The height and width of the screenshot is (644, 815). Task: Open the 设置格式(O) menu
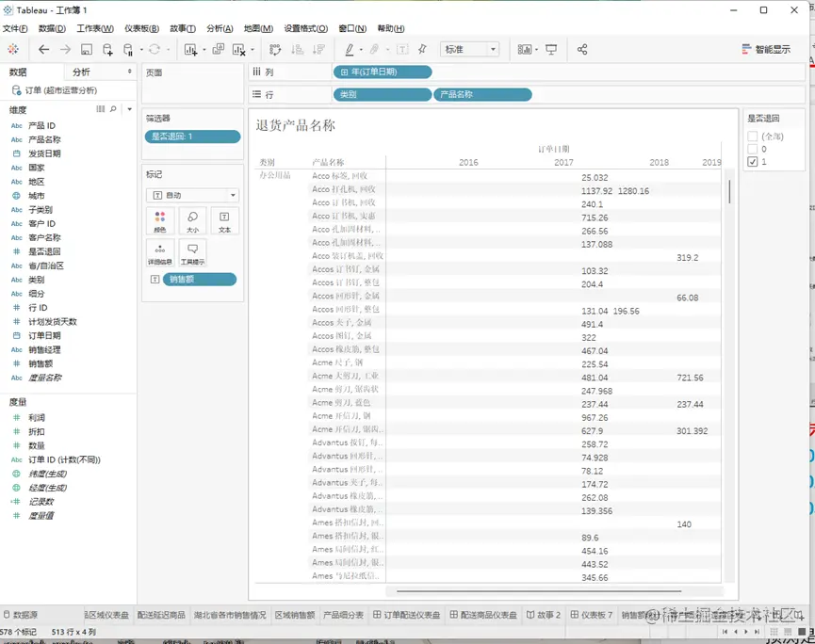click(x=305, y=28)
